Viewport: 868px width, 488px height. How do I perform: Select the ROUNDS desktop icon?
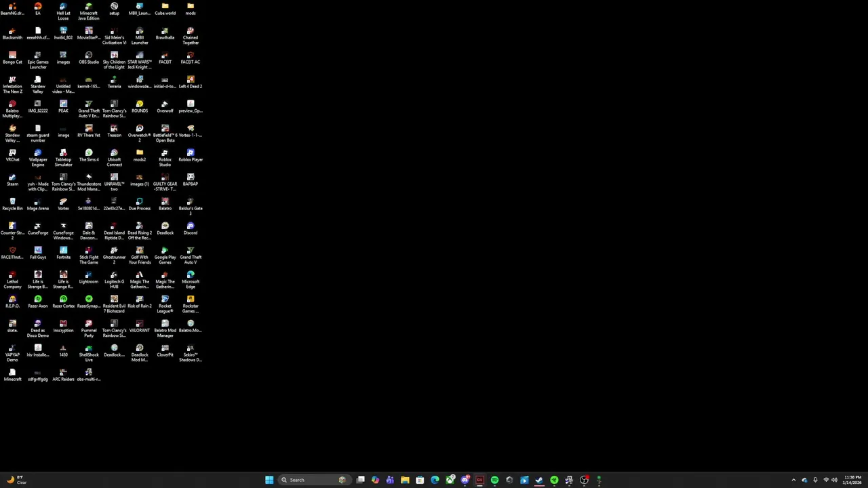140,107
